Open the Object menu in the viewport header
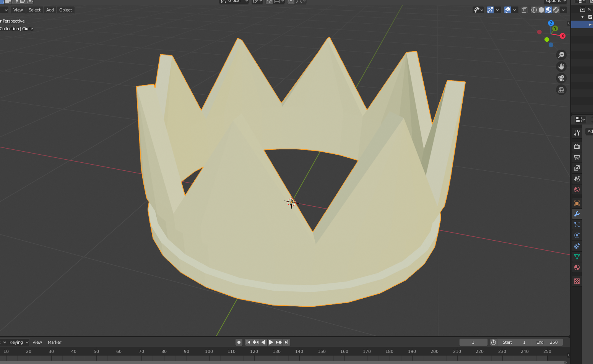This screenshot has width=593, height=364. coord(65,10)
